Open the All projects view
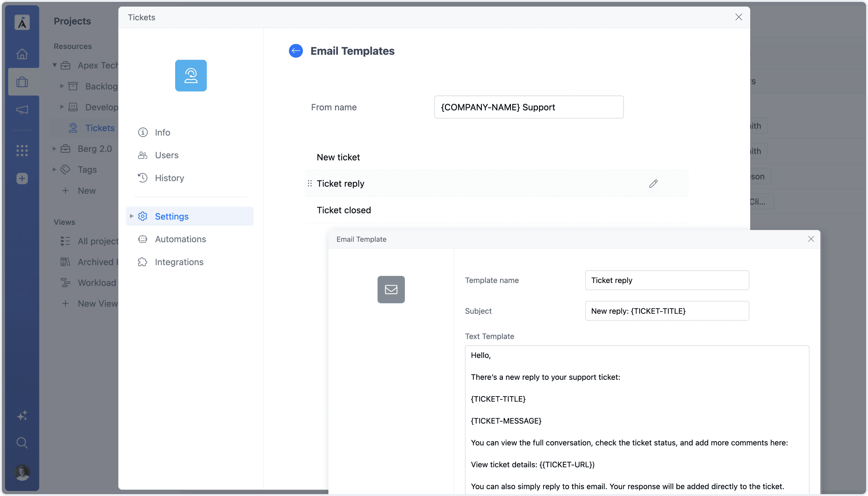The image size is (868, 496). [x=98, y=241]
